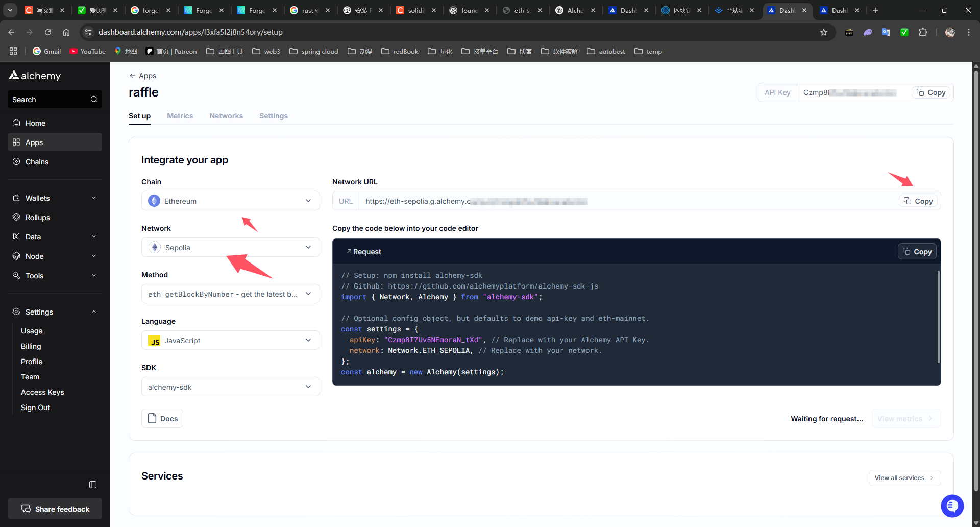The height and width of the screenshot is (527, 980).
Task: Open the chat support bubble icon
Action: [x=952, y=506]
